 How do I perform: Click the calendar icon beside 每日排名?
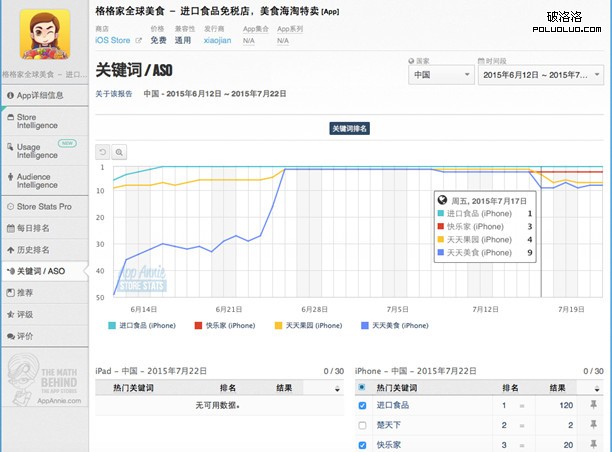coord(11,228)
